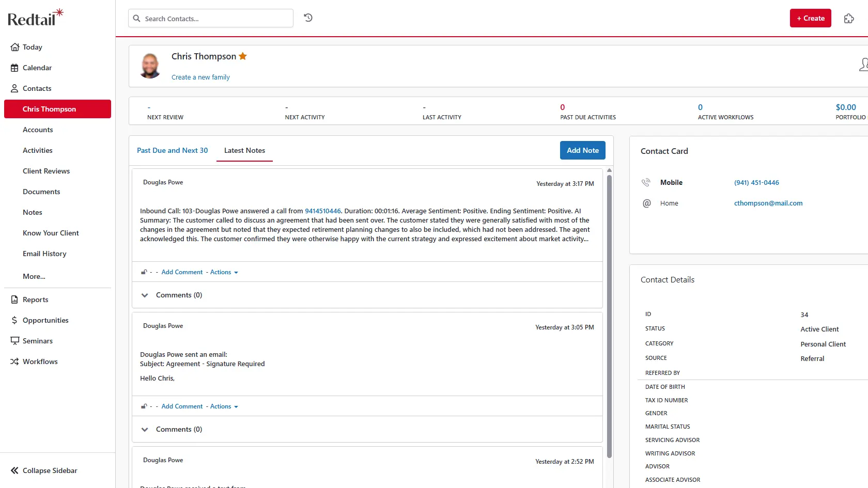Expand Comments (0) under the 3:17 PM note
Viewport: 868px width, 488px height.
click(x=145, y=295)
